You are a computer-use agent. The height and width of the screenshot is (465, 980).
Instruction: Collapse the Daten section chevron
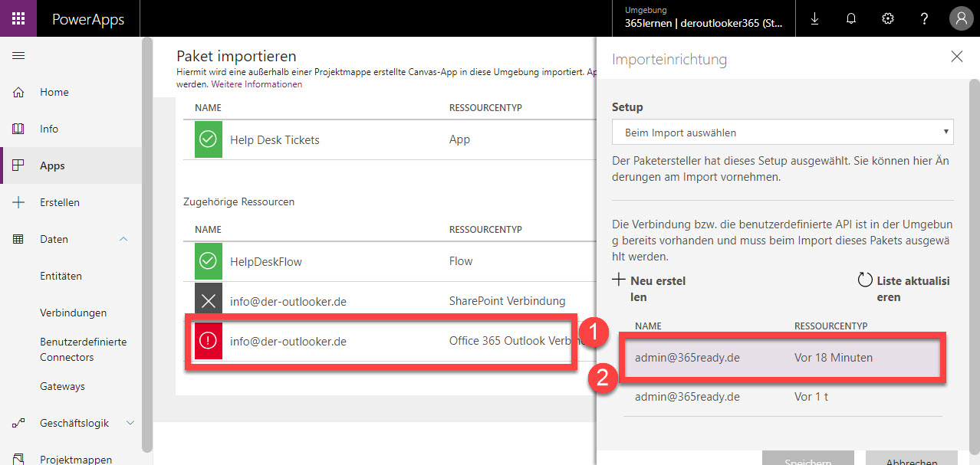pyautogui.click(x=124, y=239)
